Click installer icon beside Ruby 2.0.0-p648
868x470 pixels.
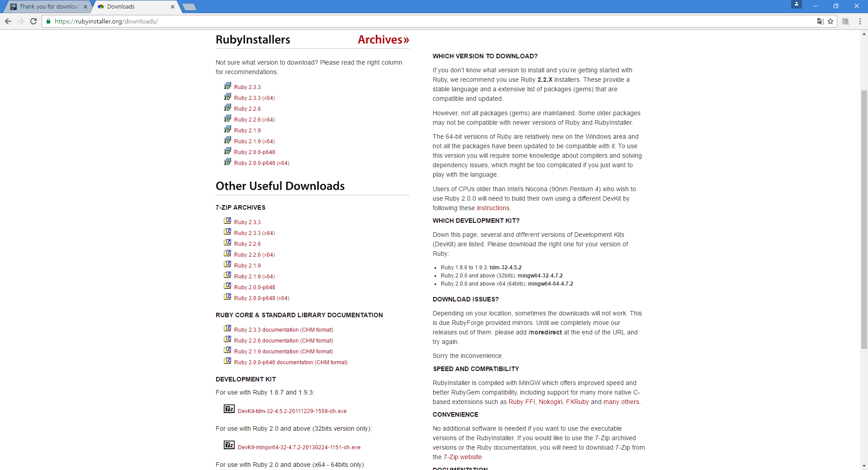(x=227, y=151)
